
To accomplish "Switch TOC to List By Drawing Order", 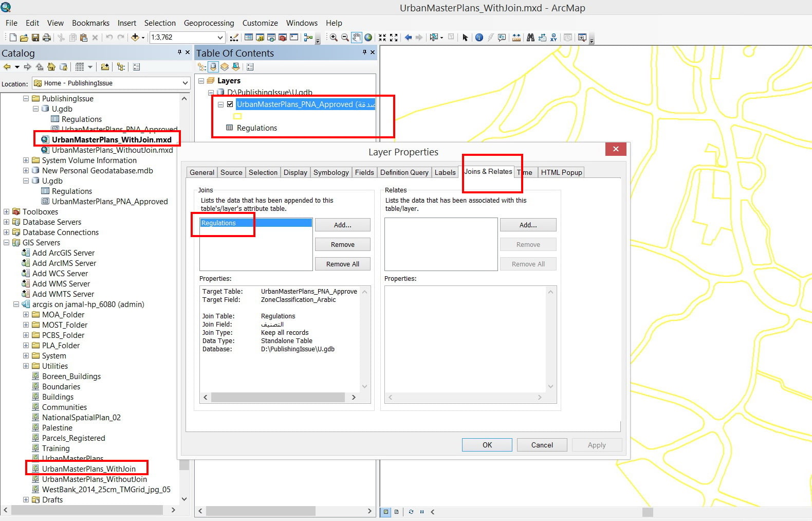I will click(x=201, y=67).
